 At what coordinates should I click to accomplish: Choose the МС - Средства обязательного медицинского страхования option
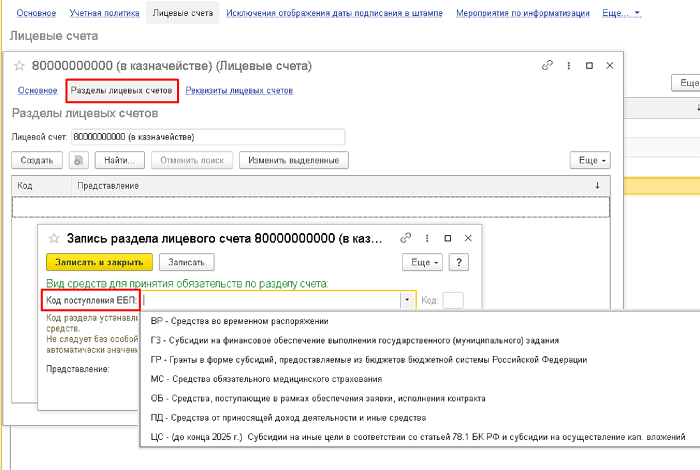coord(266,379)
